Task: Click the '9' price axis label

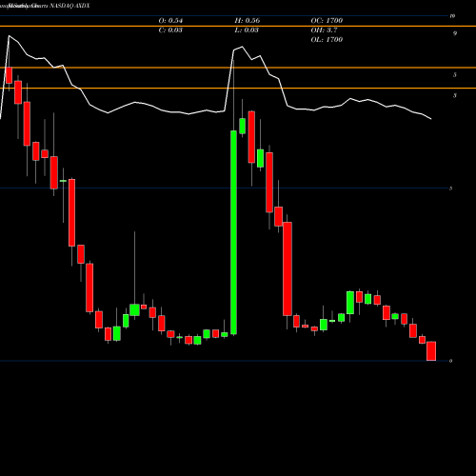Action: point(455,33)
